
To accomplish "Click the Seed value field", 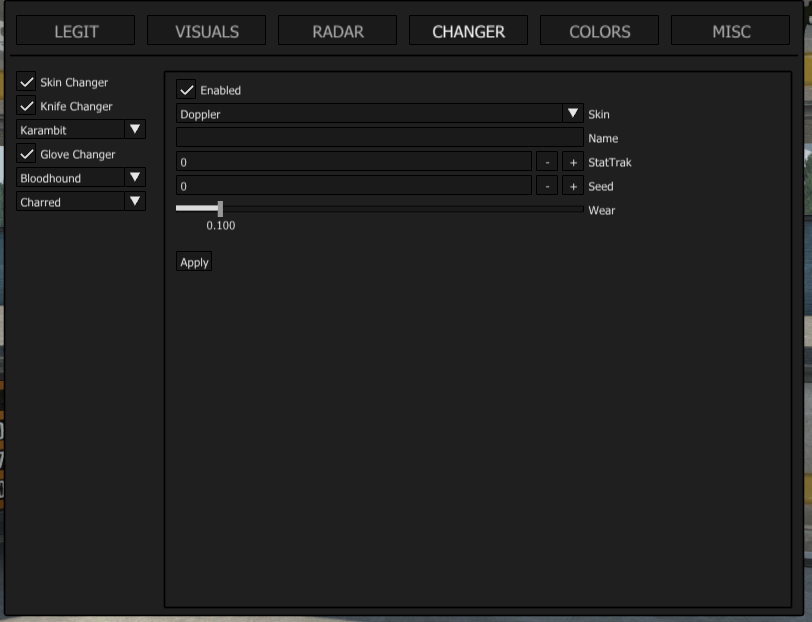I will 354,185.
